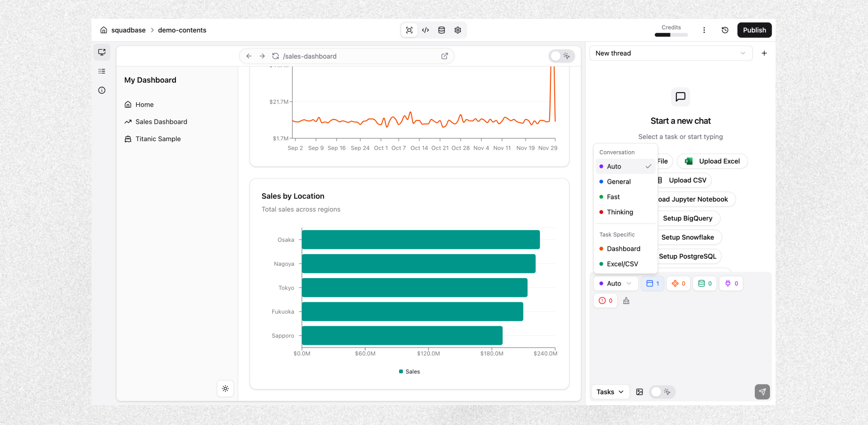Pick the Excel/CSV task-specific mode
Screen dimensions: 868x425
tap(626, 264)
